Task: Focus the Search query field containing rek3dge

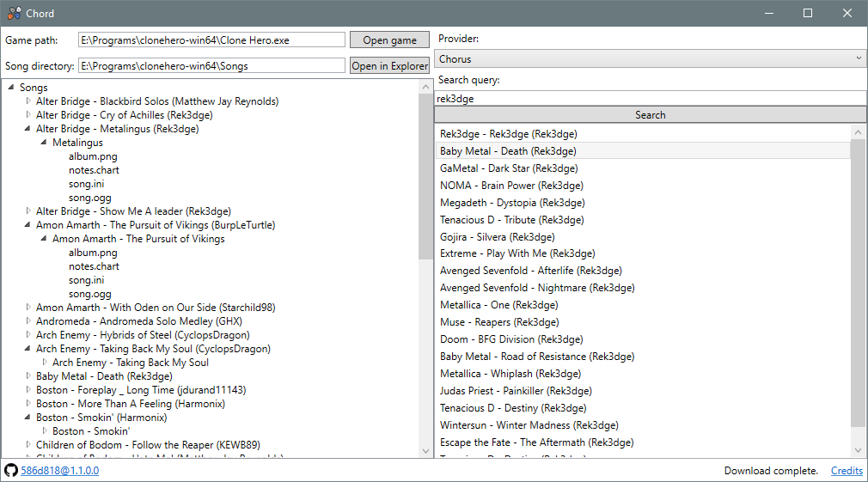Action: coord(650,99)
